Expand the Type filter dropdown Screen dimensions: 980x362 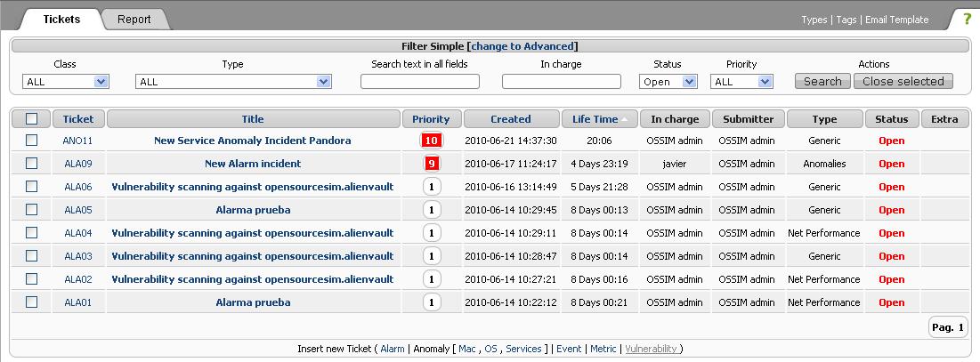233,82
